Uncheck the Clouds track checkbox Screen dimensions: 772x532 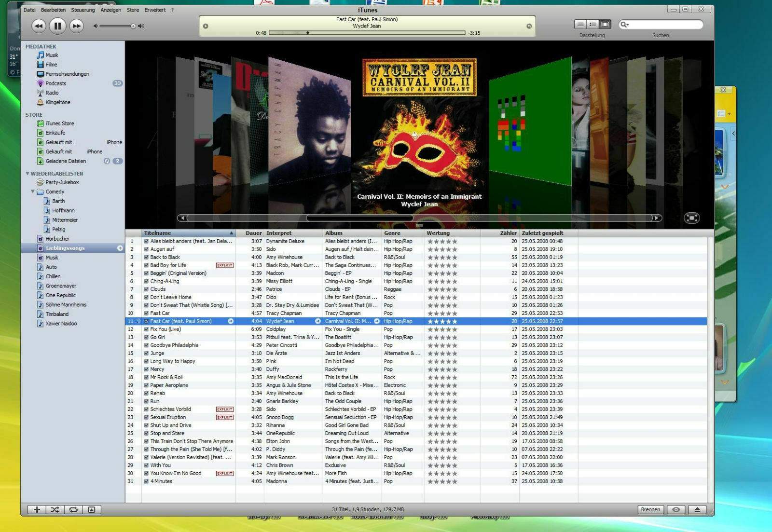pos(146,289)
